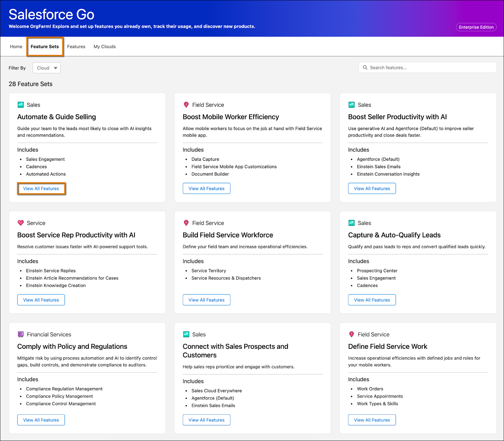
Task: Click the Enterprise Edition badge
Action: coord(476,27)
